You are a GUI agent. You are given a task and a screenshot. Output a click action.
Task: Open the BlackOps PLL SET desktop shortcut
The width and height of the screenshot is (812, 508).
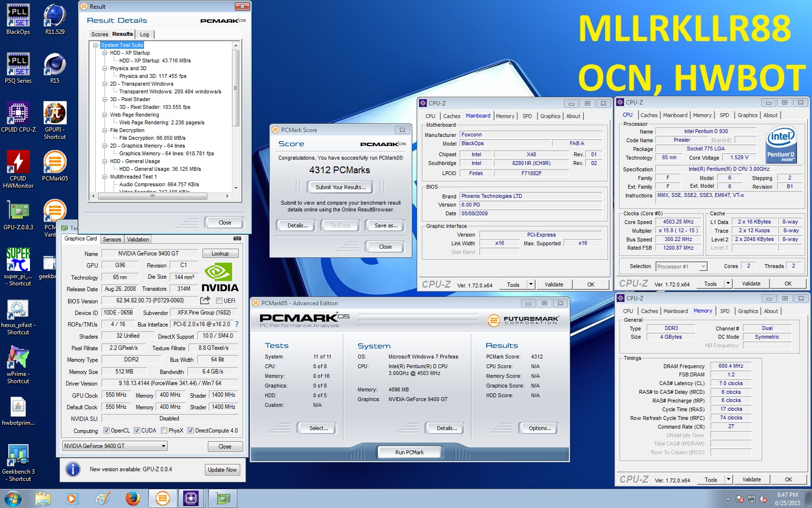click(x=18, y=19)
